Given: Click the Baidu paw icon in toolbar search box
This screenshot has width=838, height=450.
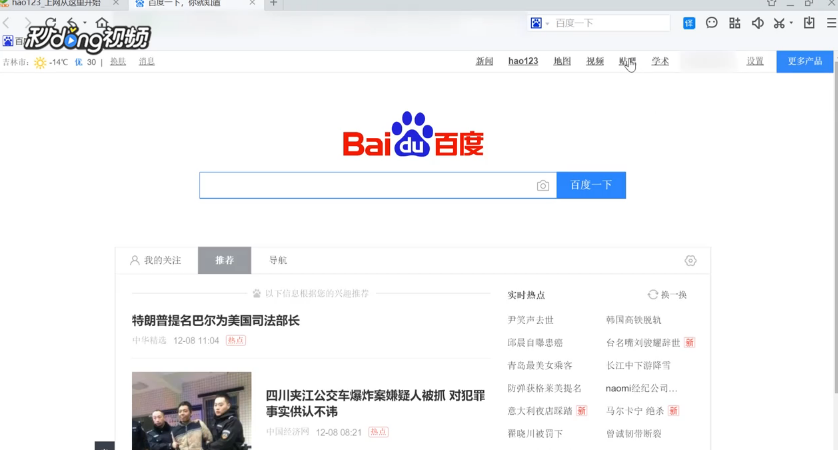Looking at the screenshot, I should [x=536, y=23].
